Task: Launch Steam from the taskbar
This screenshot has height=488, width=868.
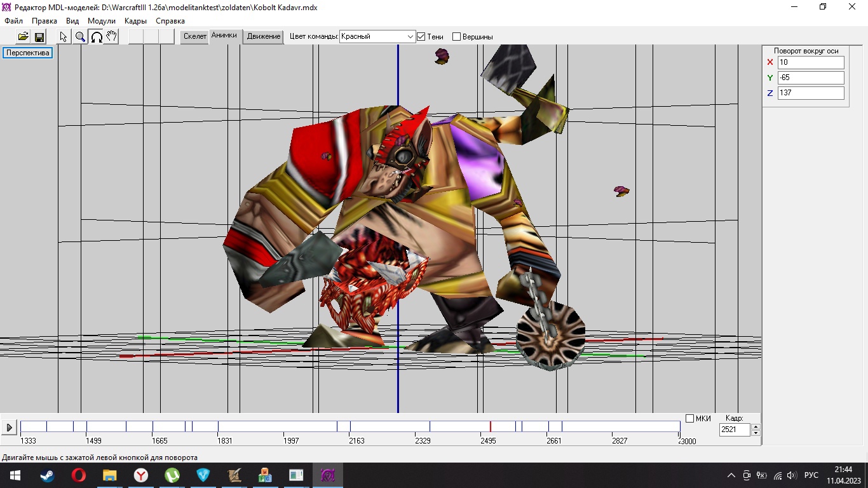Action: pos(48,475)
